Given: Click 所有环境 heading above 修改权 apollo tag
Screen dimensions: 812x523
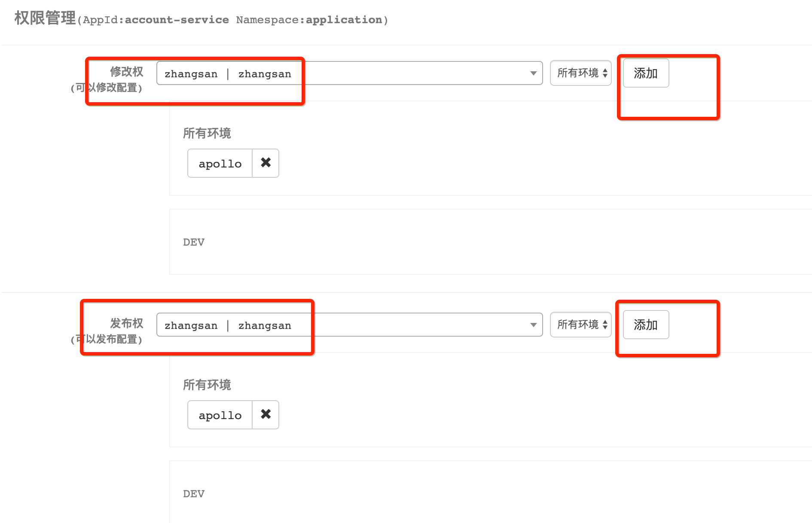Looking at the screenshot, I should 207,133.
